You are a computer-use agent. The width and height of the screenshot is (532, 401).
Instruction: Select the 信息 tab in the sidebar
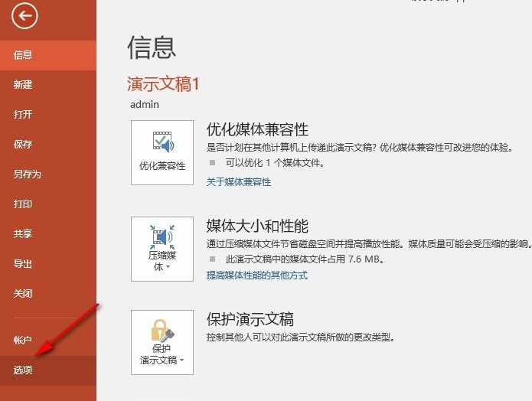[x=23, y=55]
